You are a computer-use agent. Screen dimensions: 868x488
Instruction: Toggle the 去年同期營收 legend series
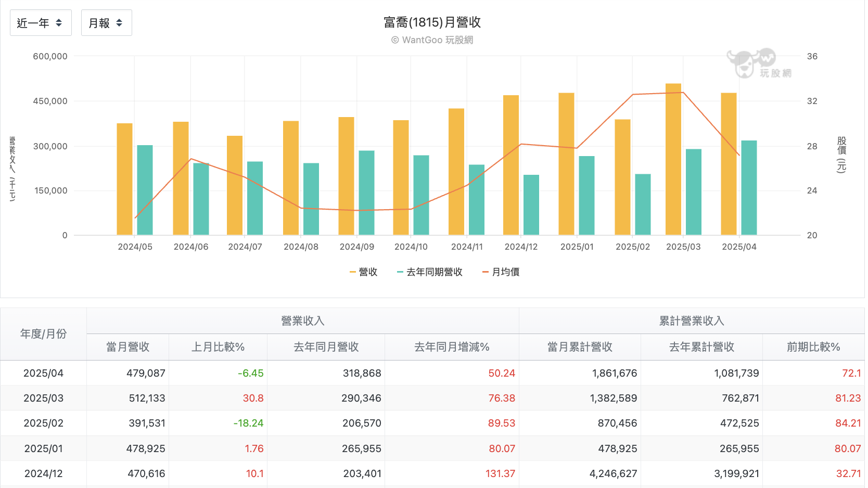429,272
